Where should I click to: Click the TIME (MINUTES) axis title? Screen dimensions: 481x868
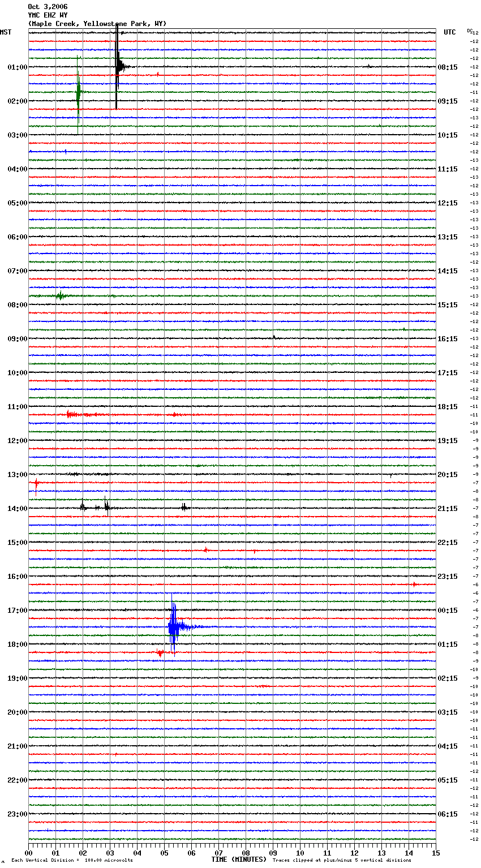coord(239,860)
